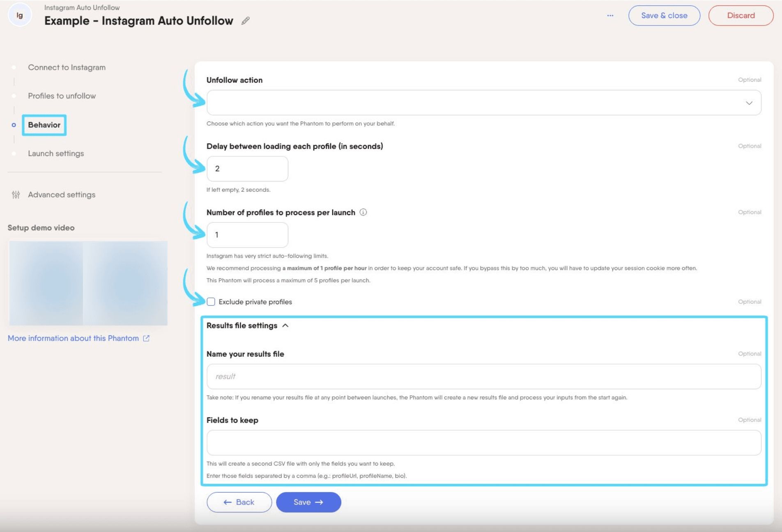782x532 pixels.
Task: Select the Behavior step
Action: point(44,125)
